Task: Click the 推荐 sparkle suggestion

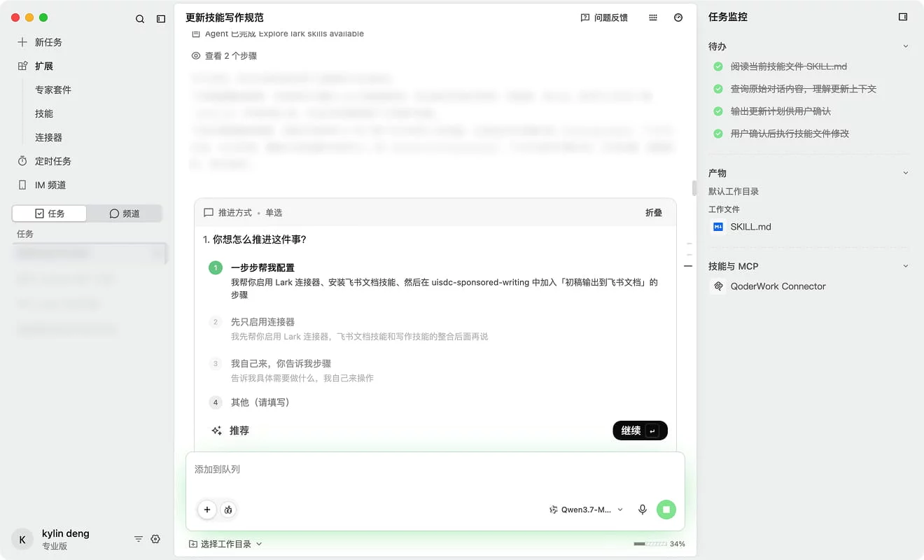Action: [230, 430]
